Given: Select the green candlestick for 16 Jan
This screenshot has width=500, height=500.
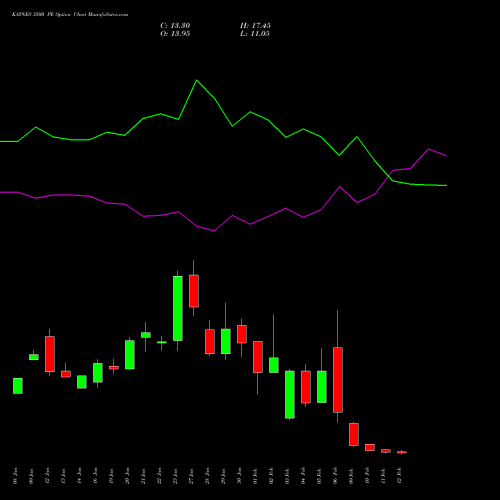Looking at the screenshot, I should click(98, 373).
